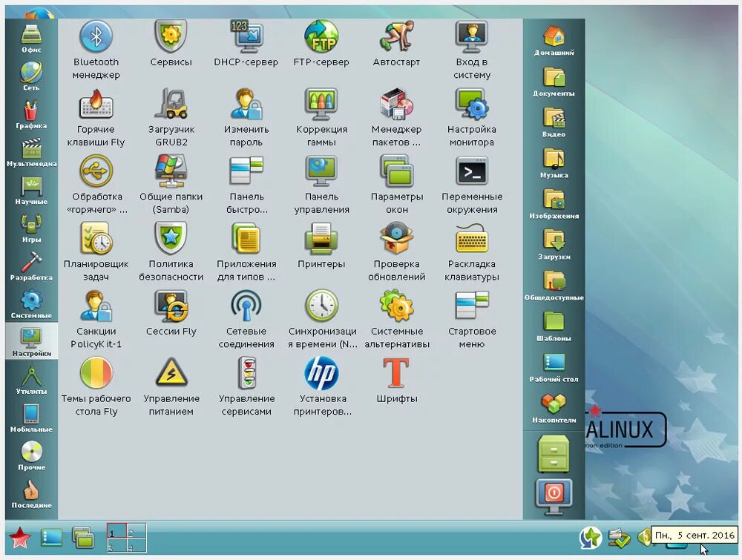Click the show desktop taskbar icon
The height and width of the screenshot is (560, 742).
[52, 538]
